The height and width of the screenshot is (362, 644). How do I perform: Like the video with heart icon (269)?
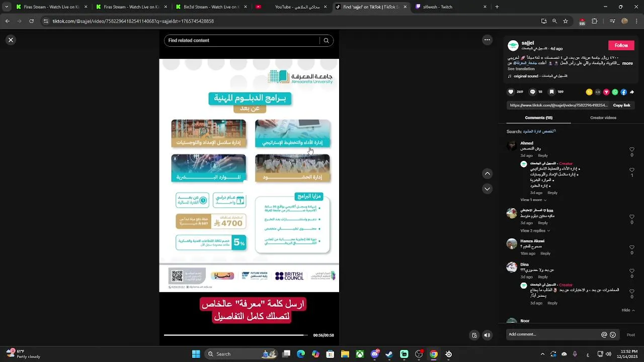point(511,92)
